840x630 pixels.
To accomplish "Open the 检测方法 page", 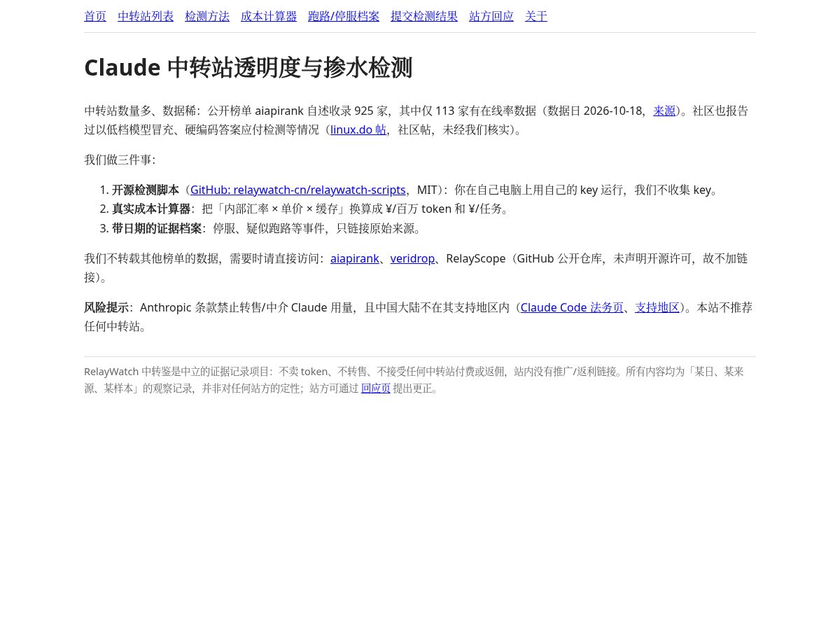I will point(207,16).
